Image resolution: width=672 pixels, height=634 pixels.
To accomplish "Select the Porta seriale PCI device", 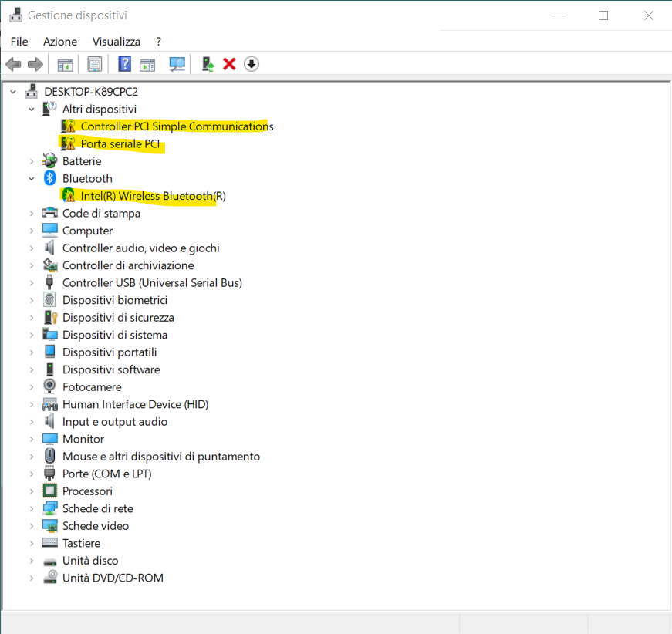I will pyautogui.click(x=120, y=143).
